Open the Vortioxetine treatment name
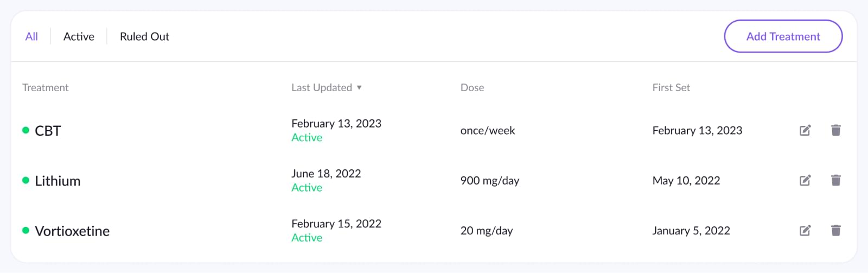The image size is (868, 273). 72,231
